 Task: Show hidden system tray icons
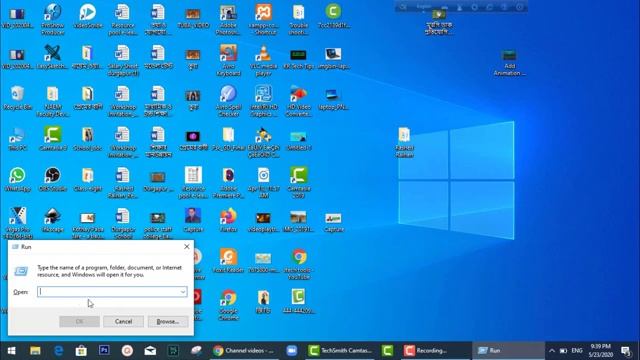pyautogui.click(x=552, y=351)
